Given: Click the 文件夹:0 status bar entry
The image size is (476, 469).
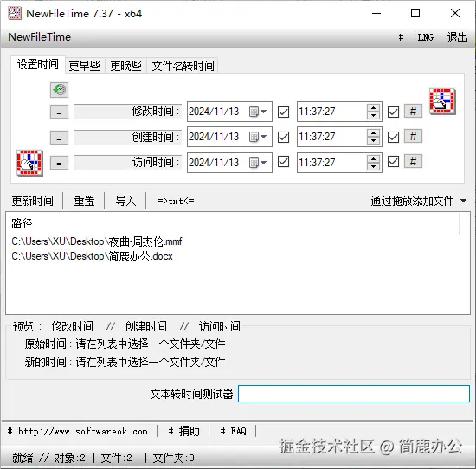Looking at the screenshot, I should pyautogui.click(x=173, y=458).
